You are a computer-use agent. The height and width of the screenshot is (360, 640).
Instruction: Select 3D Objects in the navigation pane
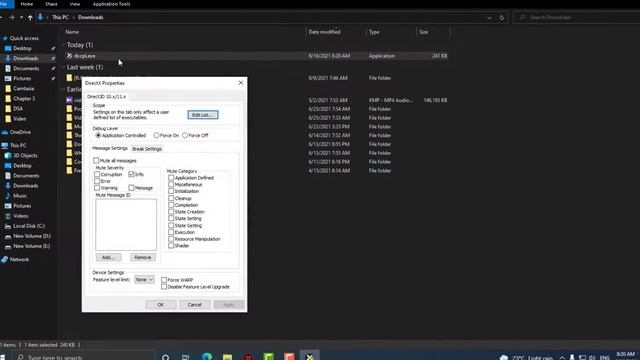click(25, 156)
